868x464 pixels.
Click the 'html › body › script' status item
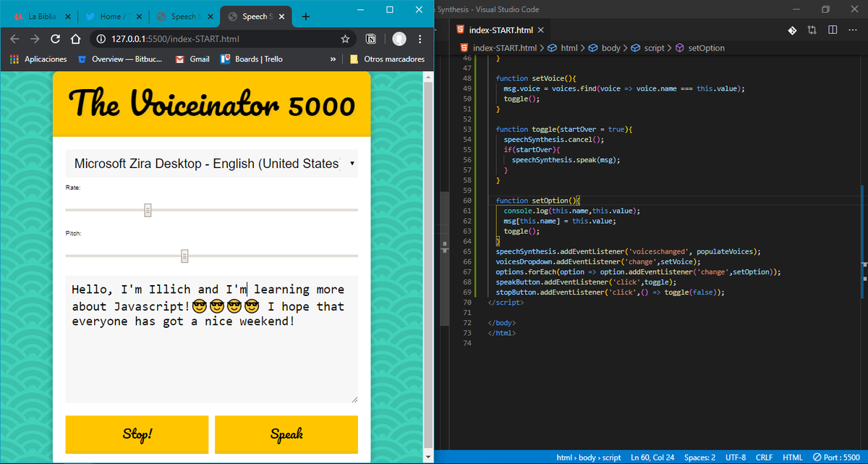pos(589,457)
